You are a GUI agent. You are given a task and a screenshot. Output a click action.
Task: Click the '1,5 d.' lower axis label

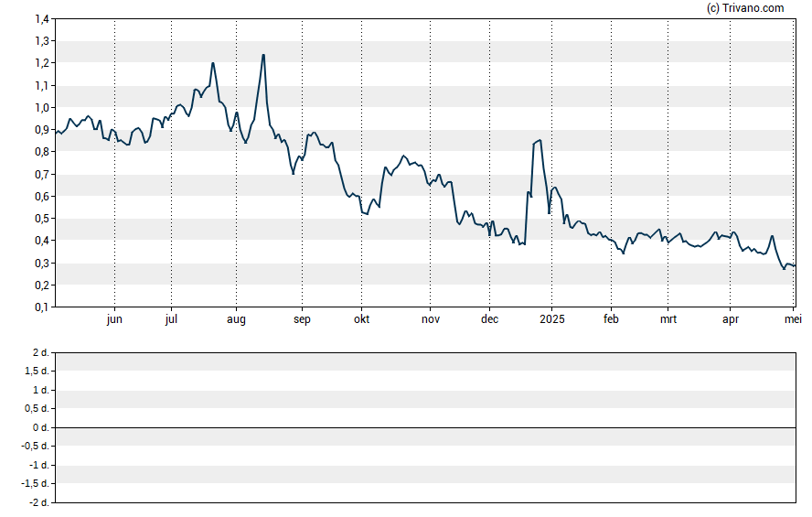37,371
